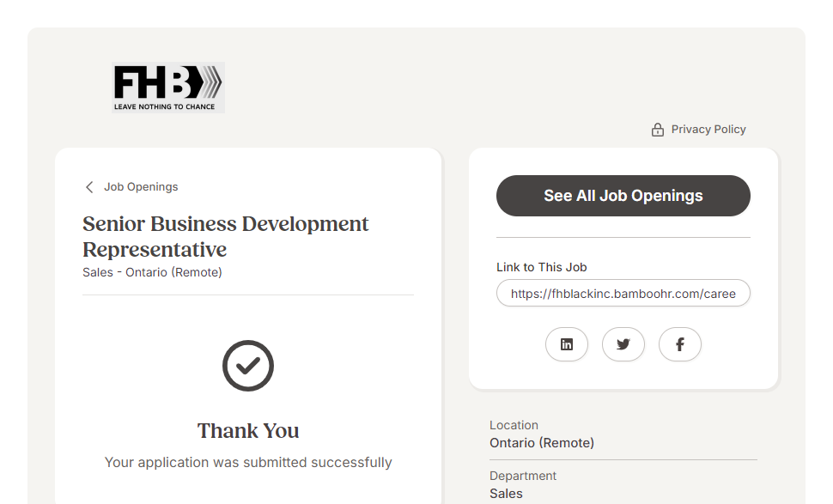Viewport: 833px width, 504px height.
Task: Share this job on Twitter
Action: tap(623, 344)
